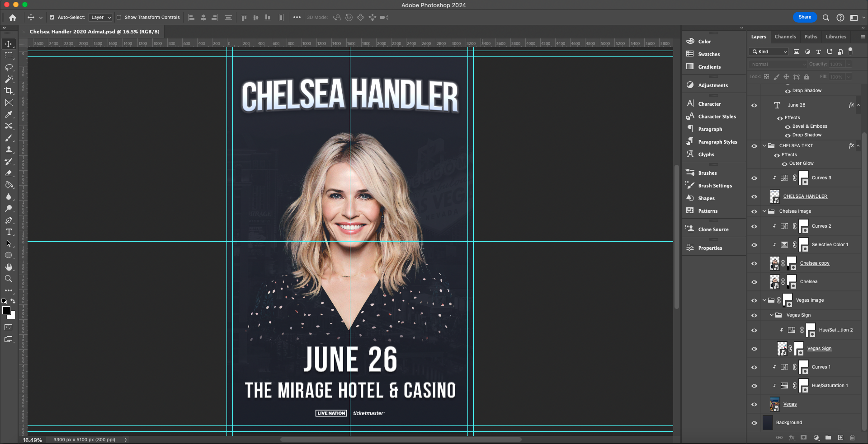Open the Properties panel
The width and height of the screenshot is (868, 444).
(x=710, y=248)
